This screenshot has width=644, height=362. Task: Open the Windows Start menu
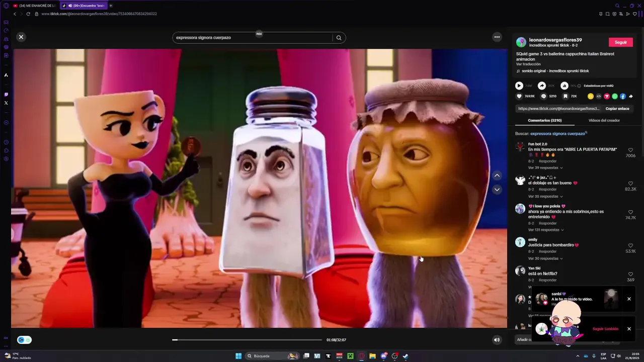238,356
